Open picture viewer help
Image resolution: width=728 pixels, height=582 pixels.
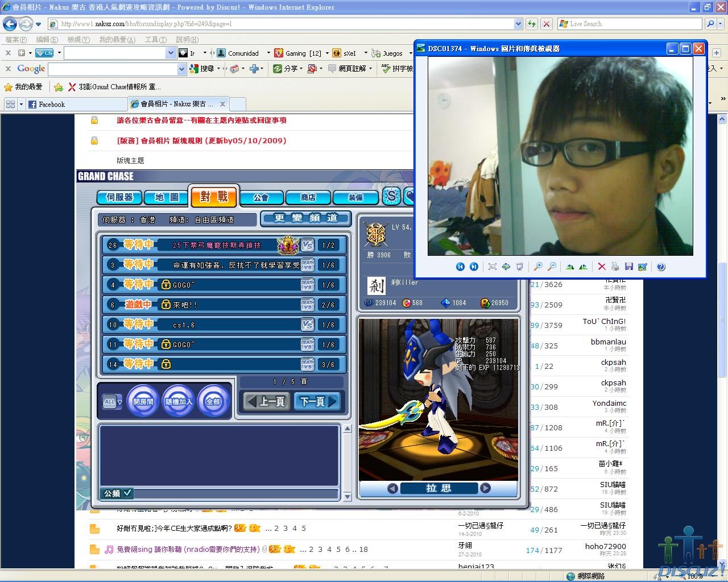point(661,267)
